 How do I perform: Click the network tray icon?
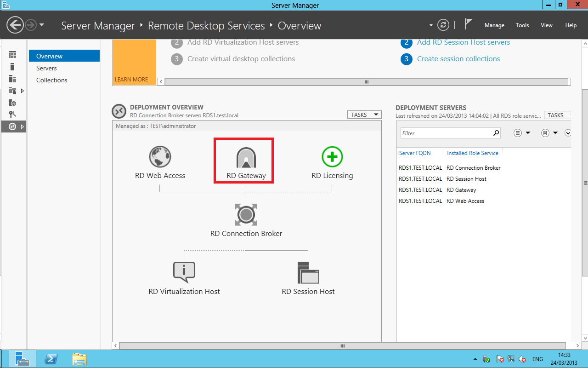(x=511, y=359)
